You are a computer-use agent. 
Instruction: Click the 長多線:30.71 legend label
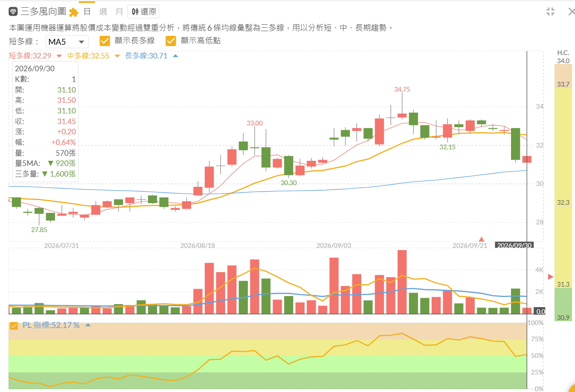point(146,56)
